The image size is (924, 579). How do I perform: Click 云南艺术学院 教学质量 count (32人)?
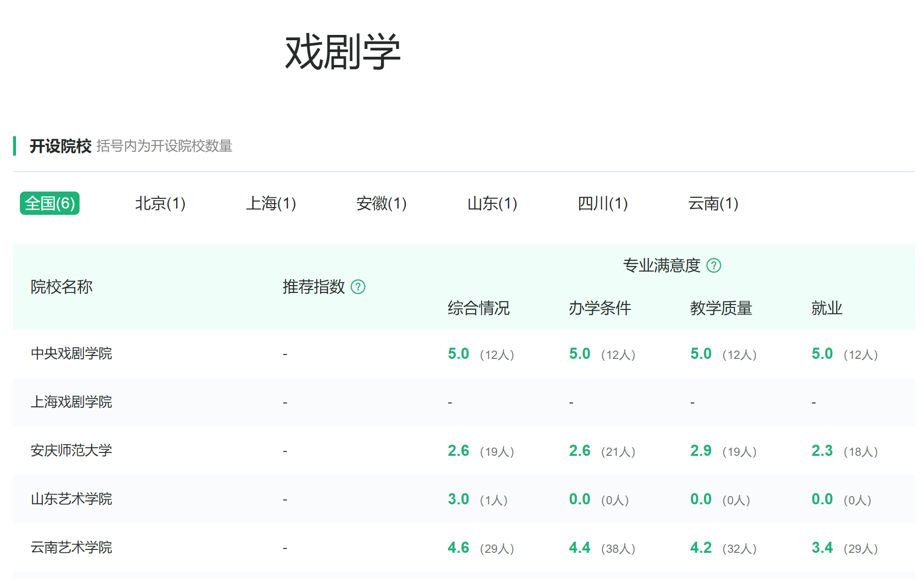click(739, 548)
